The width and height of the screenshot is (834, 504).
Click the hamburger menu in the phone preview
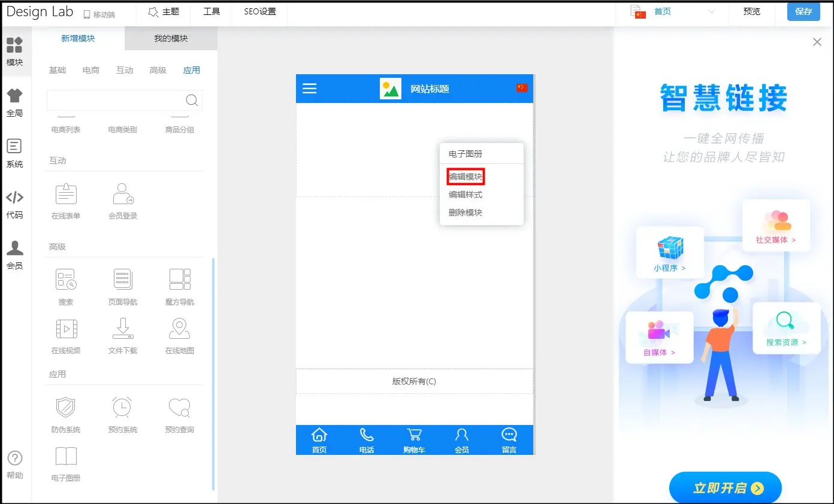[x=309, y=89]
